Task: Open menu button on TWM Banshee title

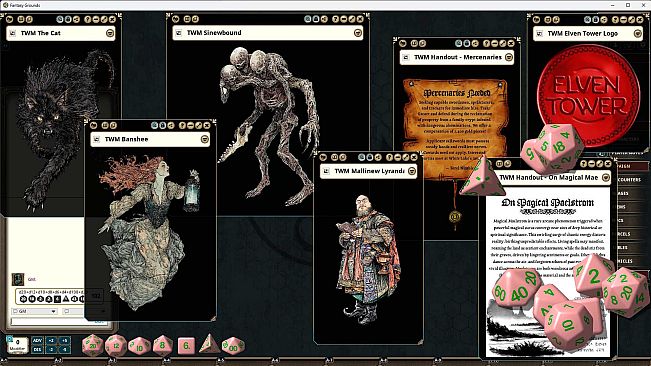Action: click(x=205, y=139)
